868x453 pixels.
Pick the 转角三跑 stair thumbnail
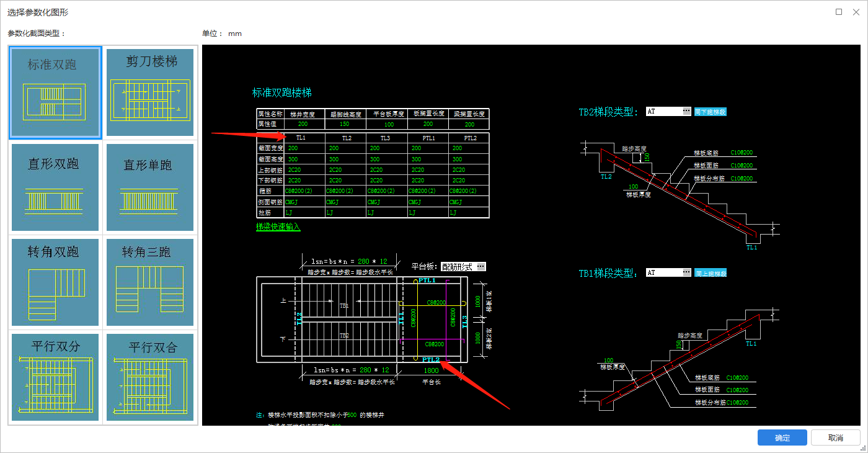(150, 282)
